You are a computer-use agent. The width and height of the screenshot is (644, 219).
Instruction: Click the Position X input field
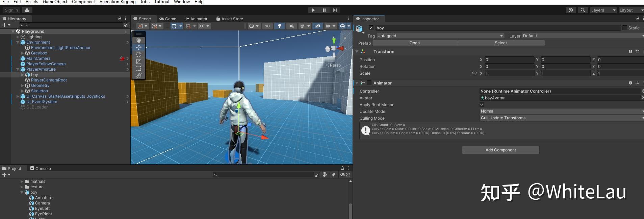tap(509, 60)
